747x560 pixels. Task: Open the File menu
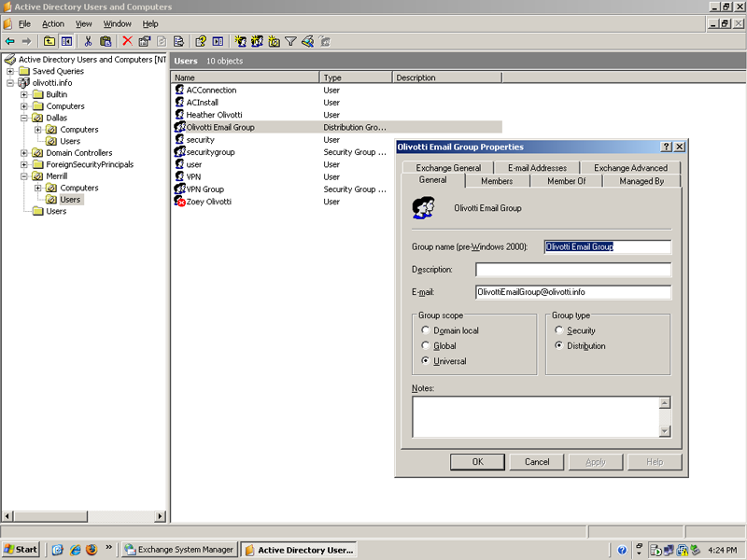point(24,24)
